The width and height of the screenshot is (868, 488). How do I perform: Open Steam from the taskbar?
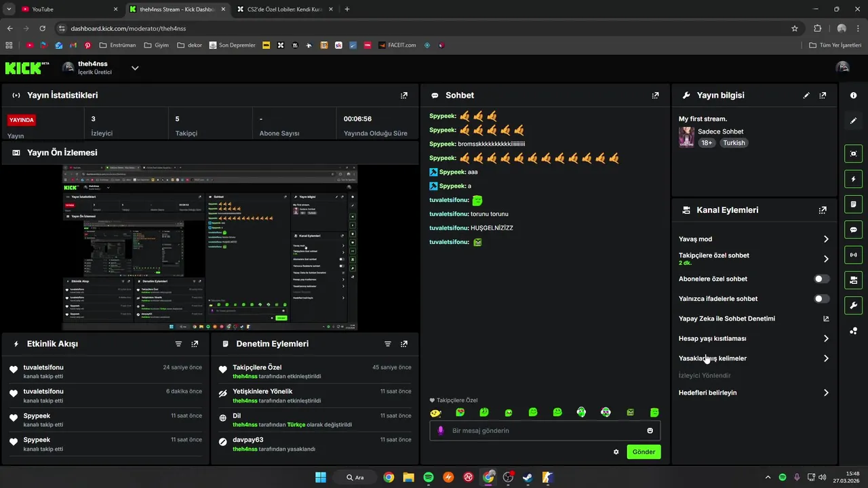pyautogui.click(x=528, y=477)
